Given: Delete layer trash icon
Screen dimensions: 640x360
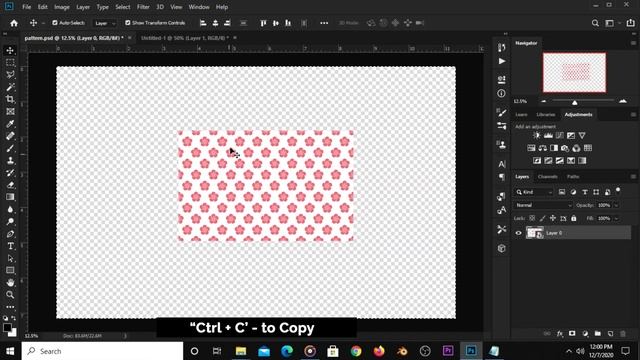Looking at the screenshot, I should point(623,333).
